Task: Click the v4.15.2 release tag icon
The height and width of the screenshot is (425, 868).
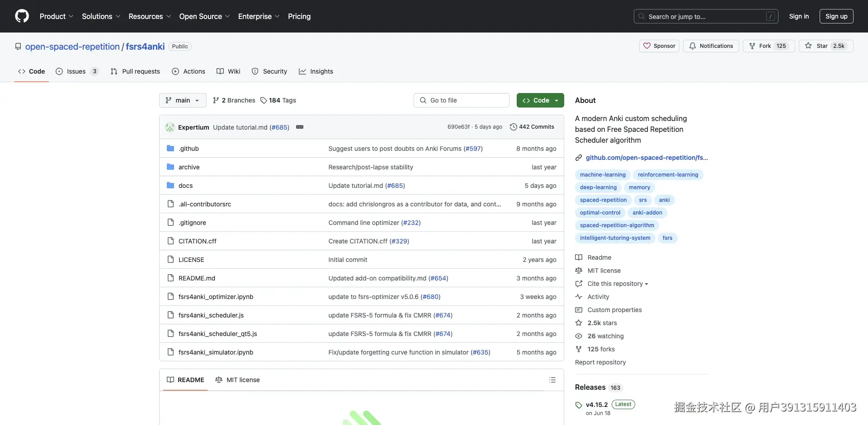Action: 579,405
